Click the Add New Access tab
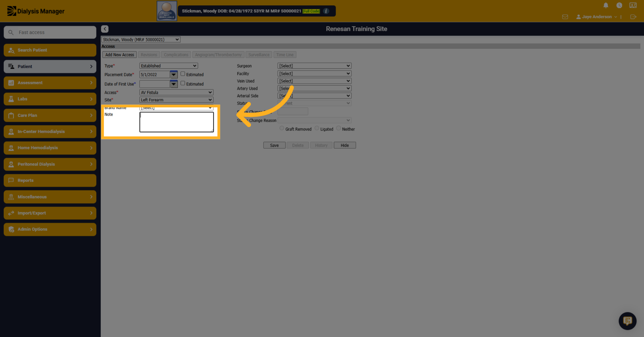 click(119, 55)
